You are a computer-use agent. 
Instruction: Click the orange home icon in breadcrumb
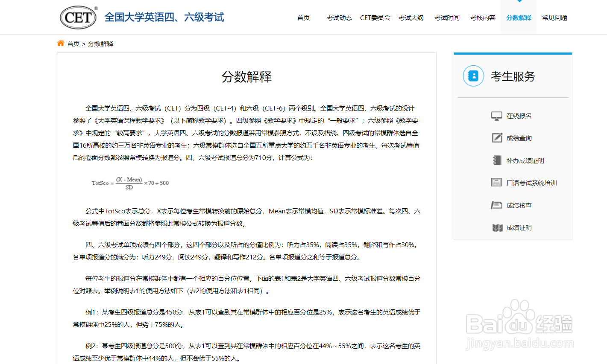(x=61, y=43)
